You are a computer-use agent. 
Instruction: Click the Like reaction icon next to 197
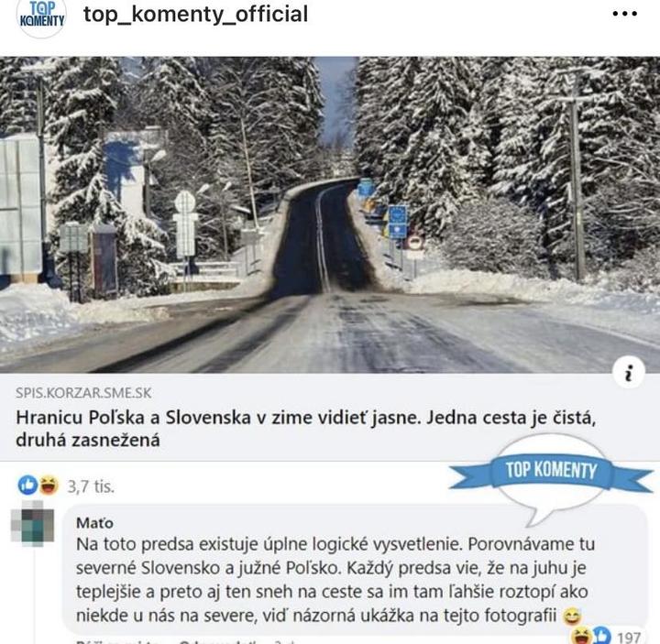pos(601,636)
